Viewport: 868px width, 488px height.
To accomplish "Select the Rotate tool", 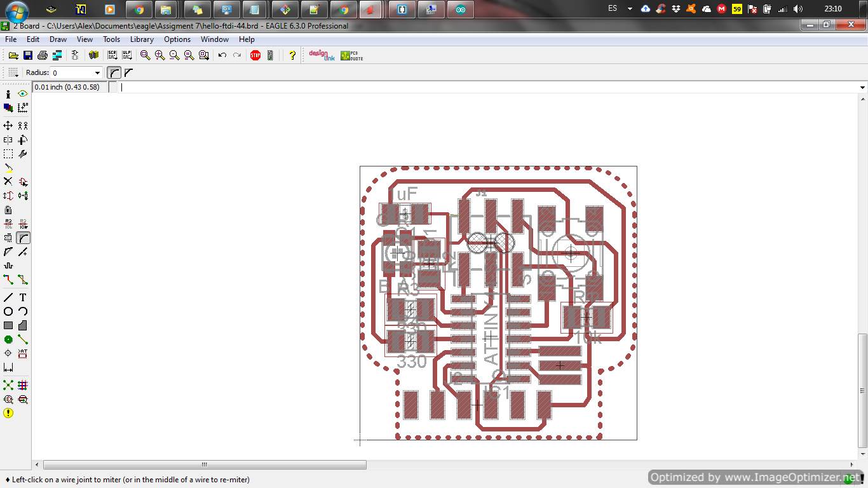I will click(x=23, y=140).
